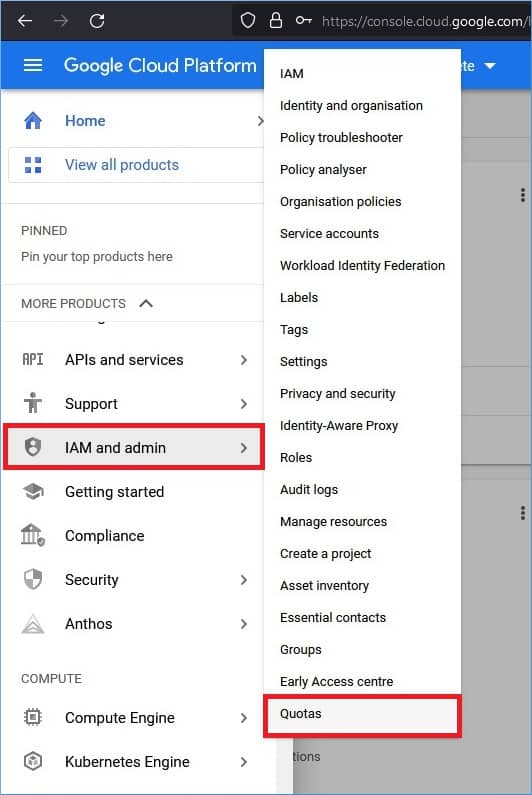Click the Home house icon

(33, 121)
